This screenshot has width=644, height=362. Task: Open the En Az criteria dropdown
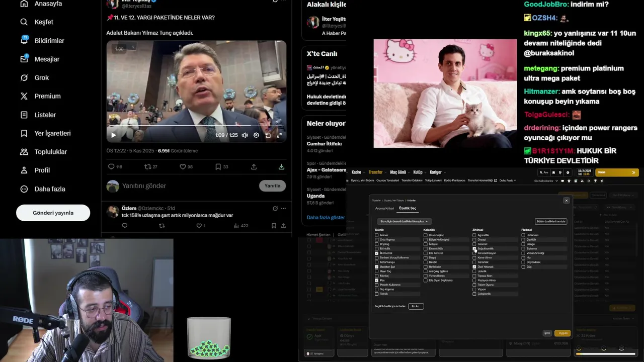pyautogui.click(x=416, y=306)
